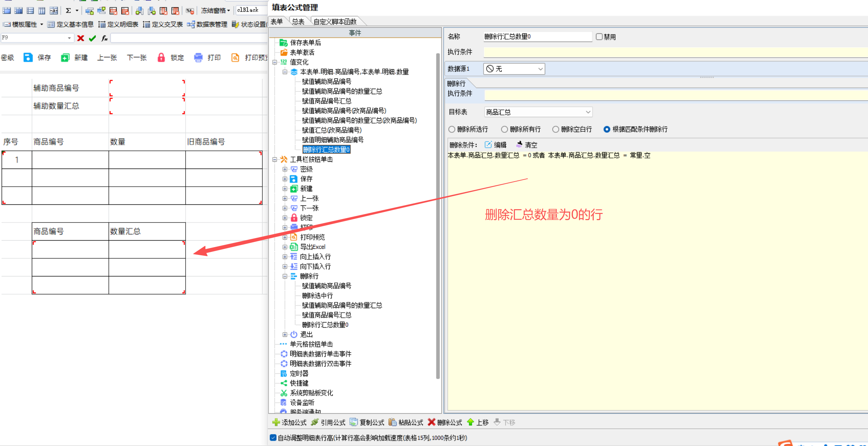Switch to the 总表 tab

pos(298,22)
